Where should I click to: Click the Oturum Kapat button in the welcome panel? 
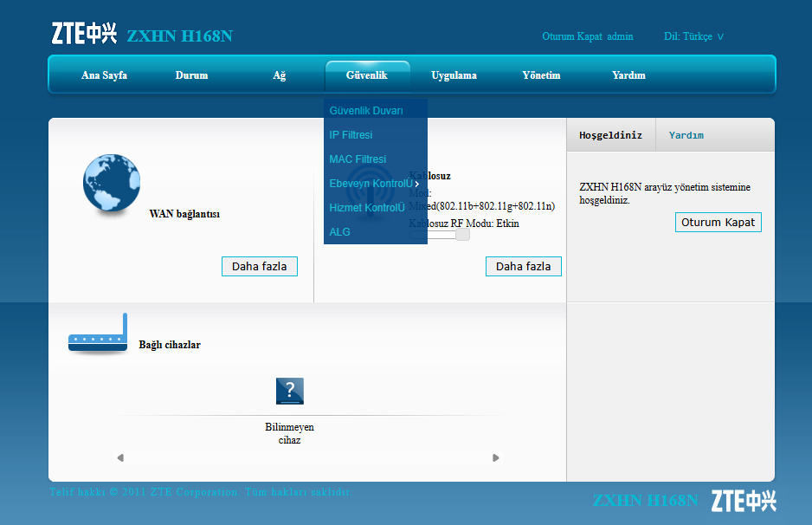[x=719, y=223]
